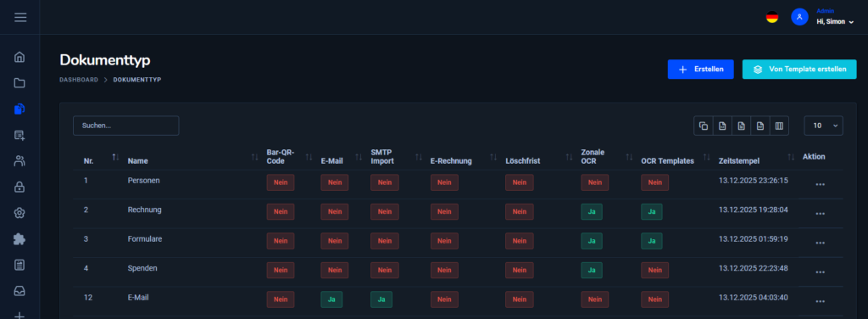Click the Formulare name cell
This screenshot has height=319, width=868.
[x=145, y=238]
